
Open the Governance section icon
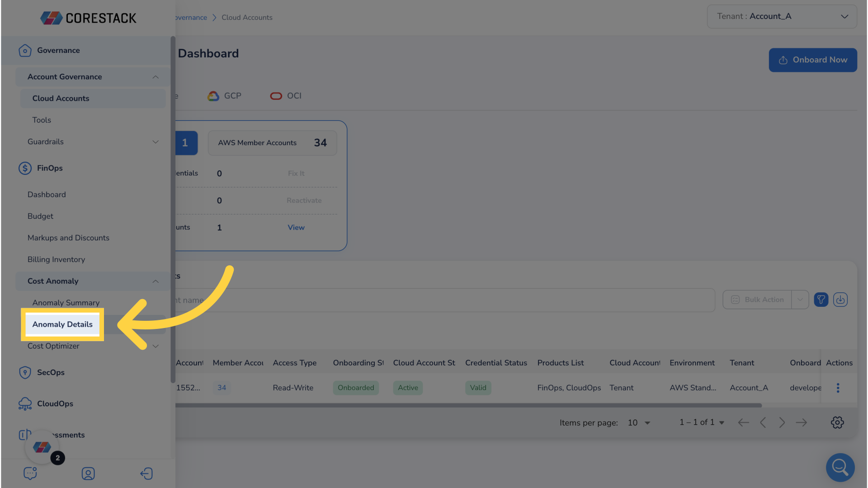point(25,51)
